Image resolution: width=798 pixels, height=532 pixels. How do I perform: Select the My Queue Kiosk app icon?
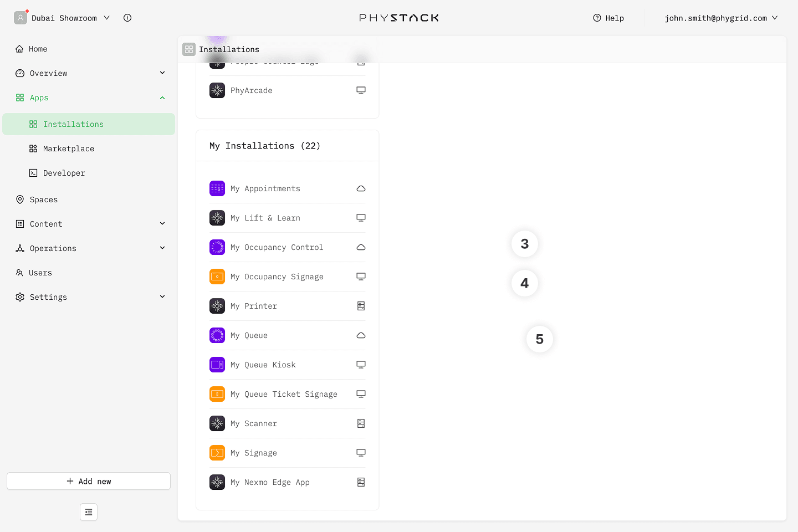(217, 365)
